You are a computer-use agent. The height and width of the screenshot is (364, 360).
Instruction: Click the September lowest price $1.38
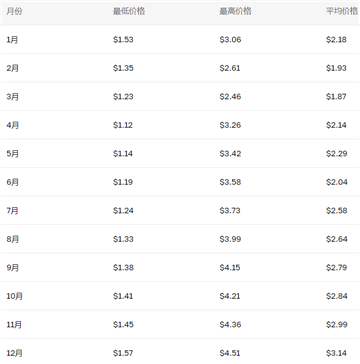pos(123,268)
